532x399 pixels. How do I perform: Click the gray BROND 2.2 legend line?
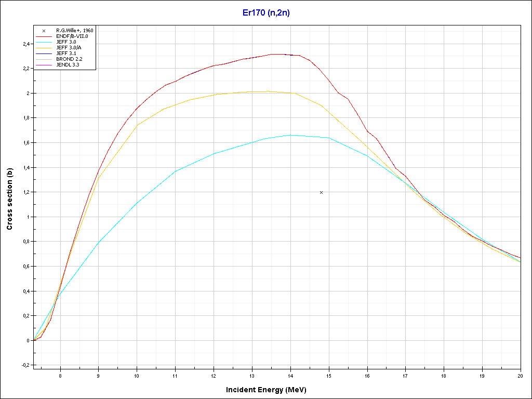44,59
